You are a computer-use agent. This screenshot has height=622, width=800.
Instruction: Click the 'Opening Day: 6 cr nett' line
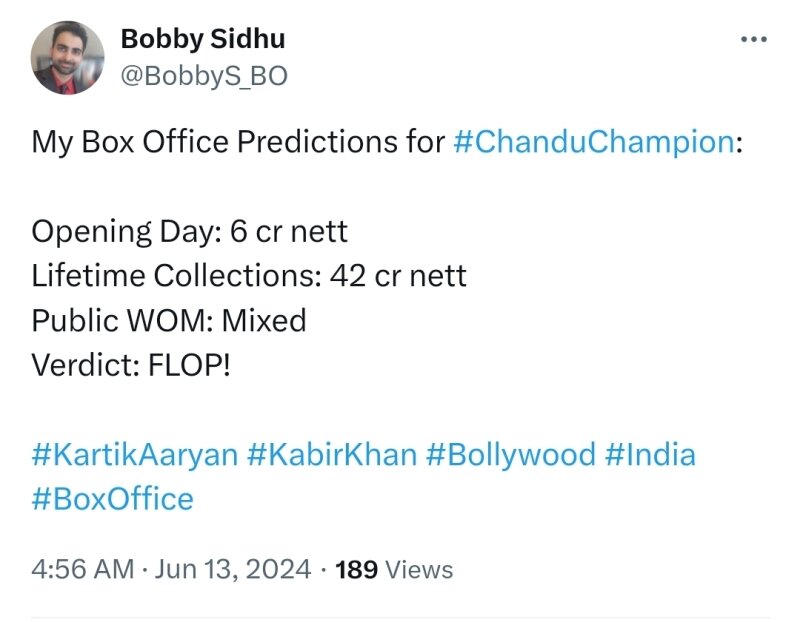[x=190, y=231]
